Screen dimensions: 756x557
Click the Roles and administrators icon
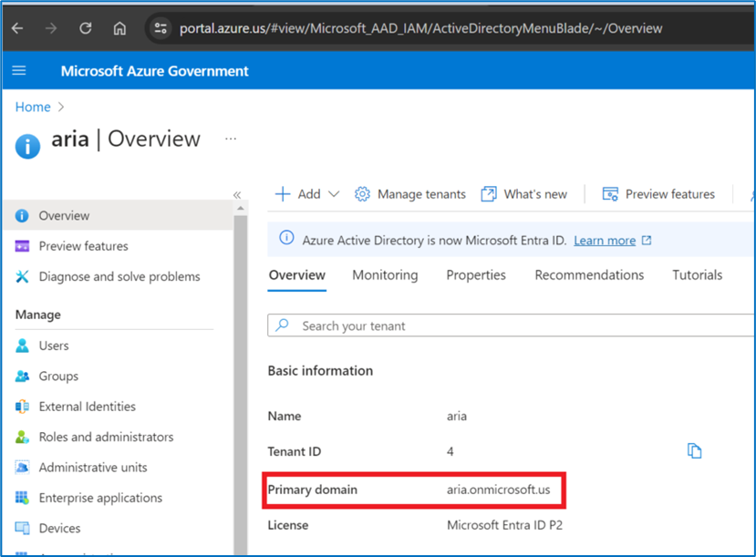(22, 437)
